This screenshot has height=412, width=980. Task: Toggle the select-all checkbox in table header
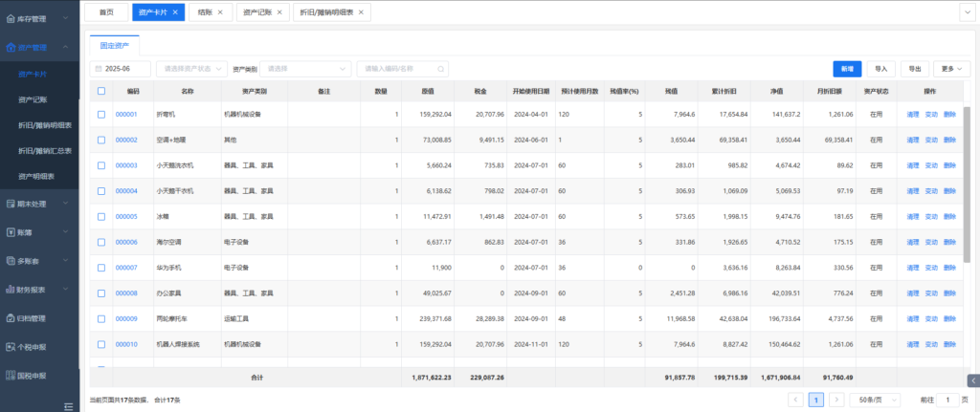click(x=101, y=91)
